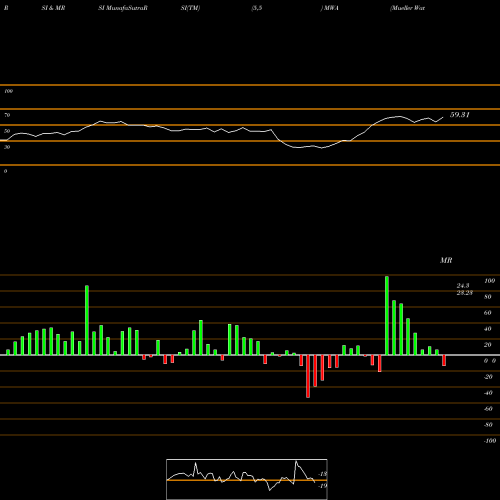
Task: Click the last red bar at the right end of the MR chart
Action: tap(444, 360)
